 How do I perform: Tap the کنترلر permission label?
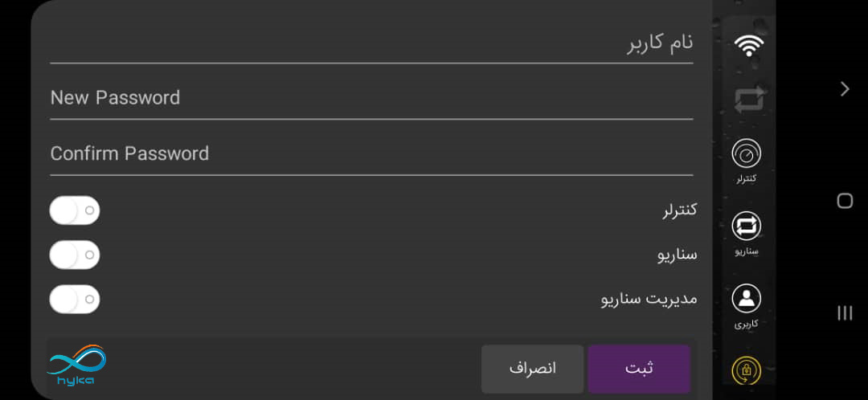[679, 210]
